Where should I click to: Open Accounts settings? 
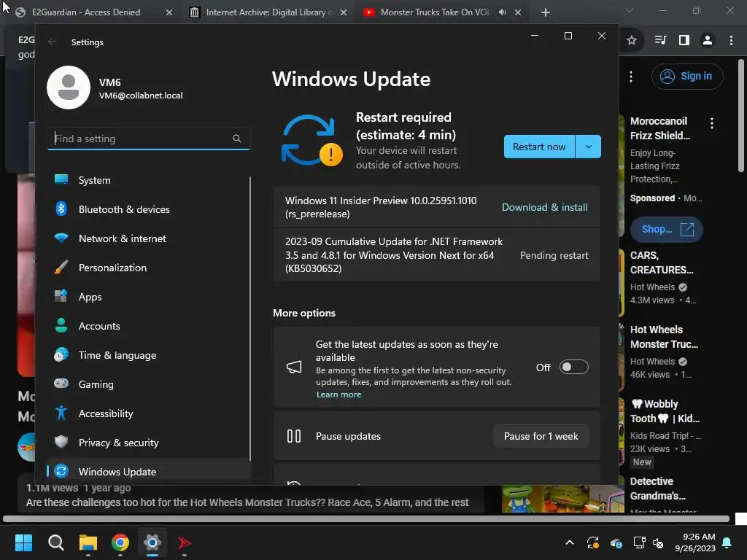pyautogui.click(x=149, y=326)
